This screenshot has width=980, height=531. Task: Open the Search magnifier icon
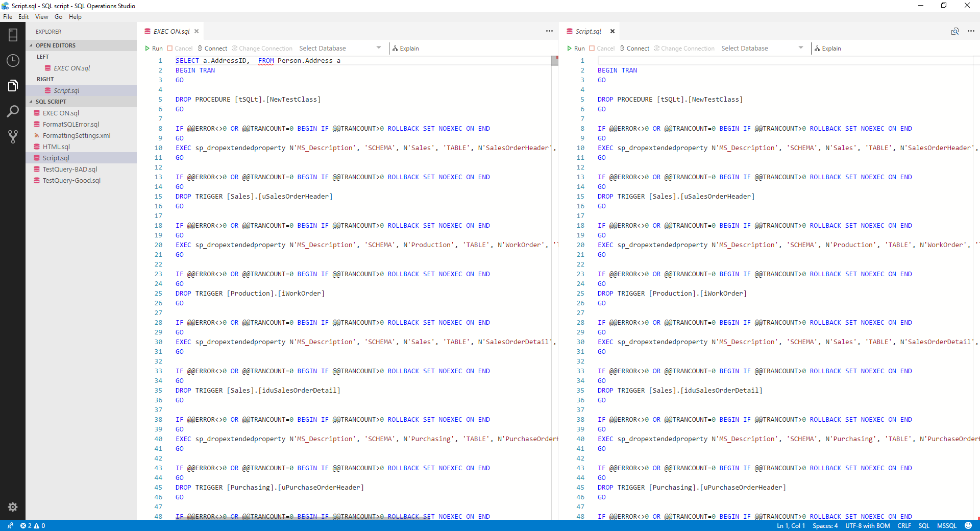pyautogui.click(x=13, y=111)
